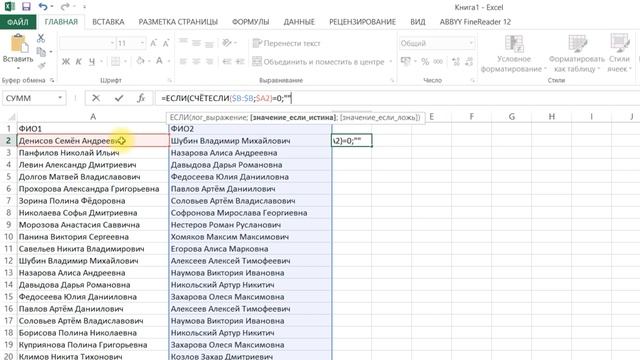The height and width of the screenshot is (360, 640).
Task: Open Буфер обмена dialog launcher
Action: (x=52, y=80)
